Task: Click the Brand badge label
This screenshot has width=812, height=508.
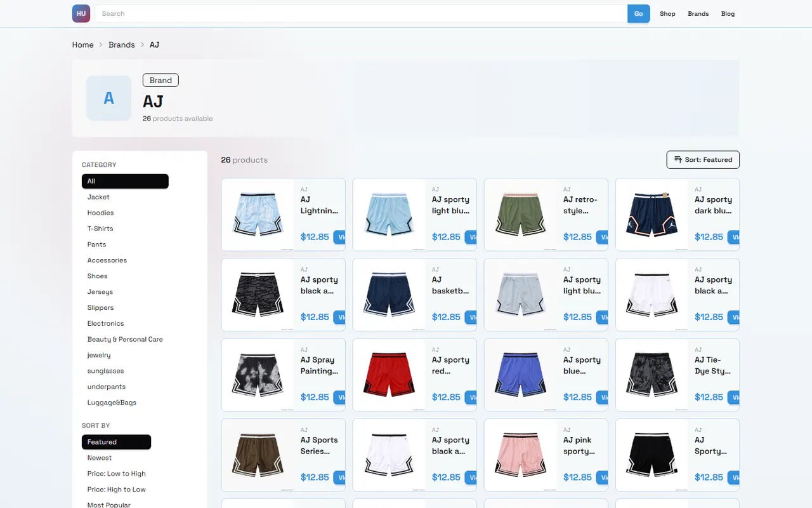Action: tap(160, 80)
